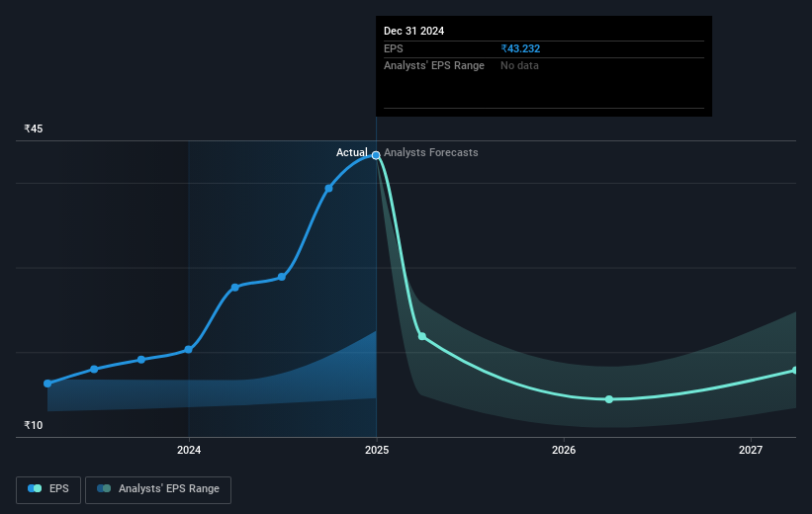Image resolution: width=812 pixels, height=514 pixels.
Task: Click the ₹45 y-axis label
Action: [x=34, y=128]
